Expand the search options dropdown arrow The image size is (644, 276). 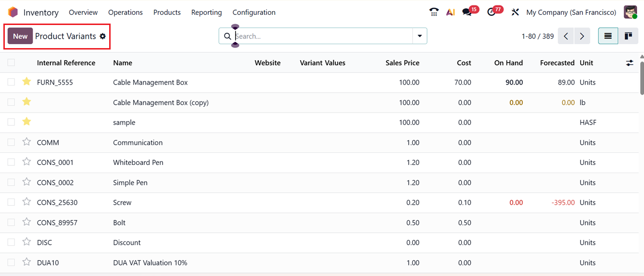pos(420,36)
